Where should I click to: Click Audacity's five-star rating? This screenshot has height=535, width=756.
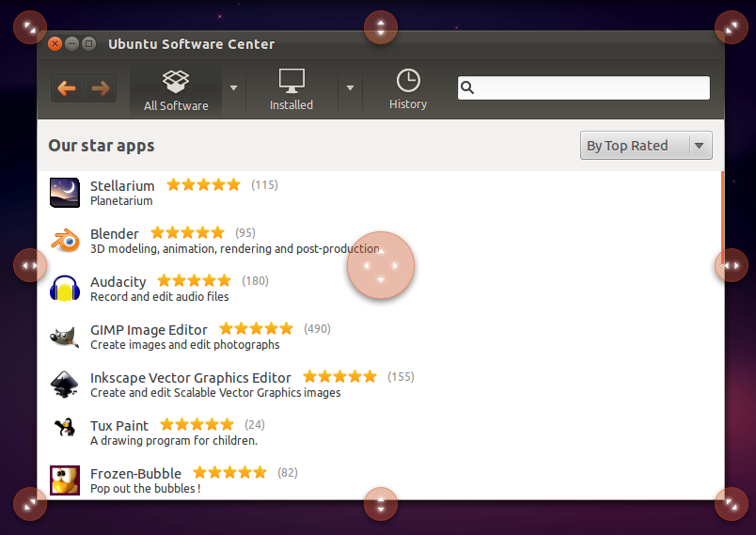point(195,280)
